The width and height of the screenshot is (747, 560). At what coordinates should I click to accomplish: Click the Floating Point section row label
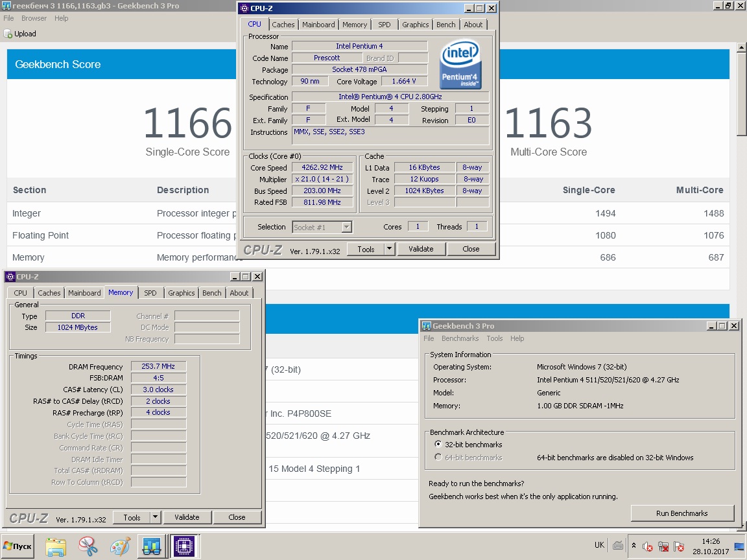tap(40, 235)
